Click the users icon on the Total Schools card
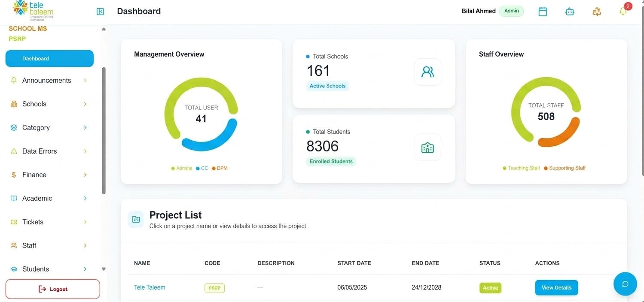644x302 pixels. click(x=427, y=72)
